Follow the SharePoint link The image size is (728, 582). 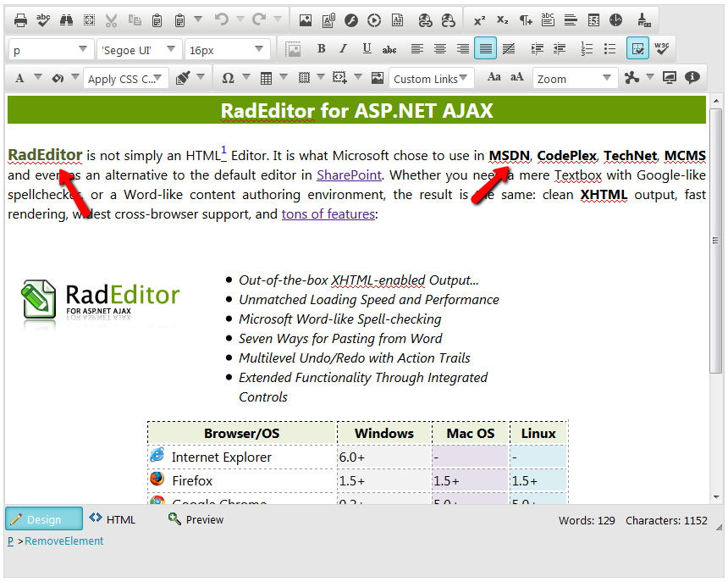point(349,175)
